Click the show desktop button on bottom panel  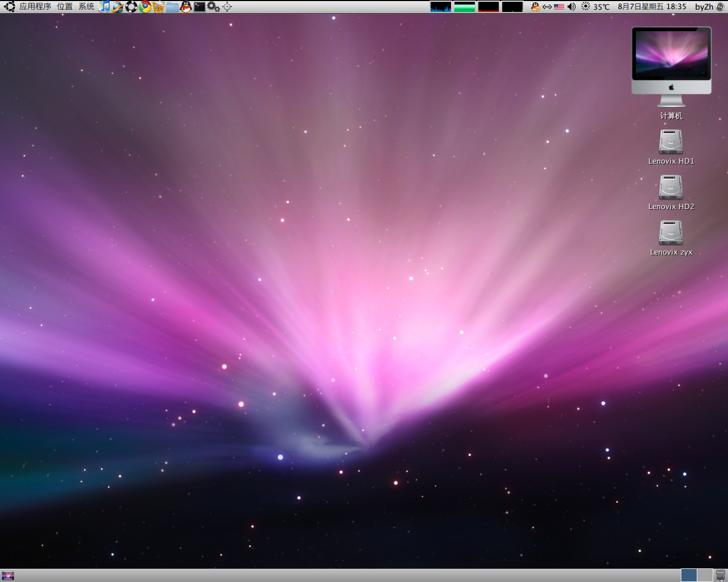click(x=8, y=575)
